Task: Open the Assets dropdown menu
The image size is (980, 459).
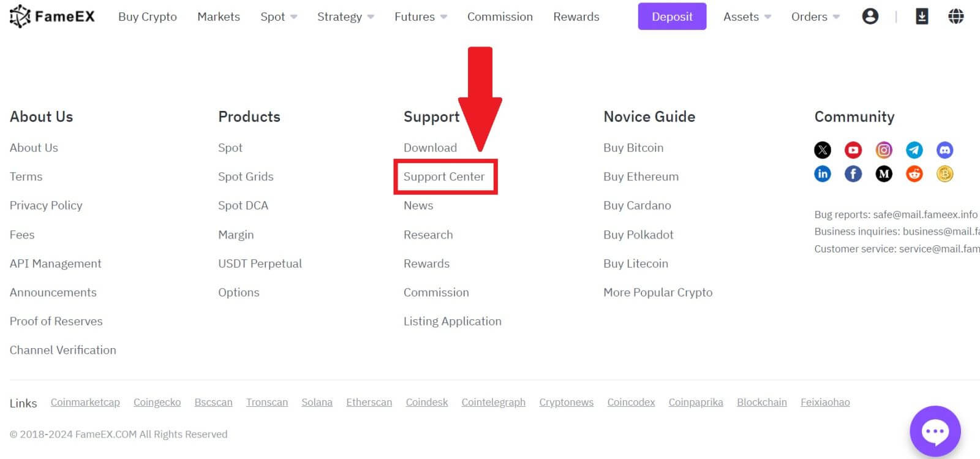Action: pyautogui.click(x=742, y=17)
